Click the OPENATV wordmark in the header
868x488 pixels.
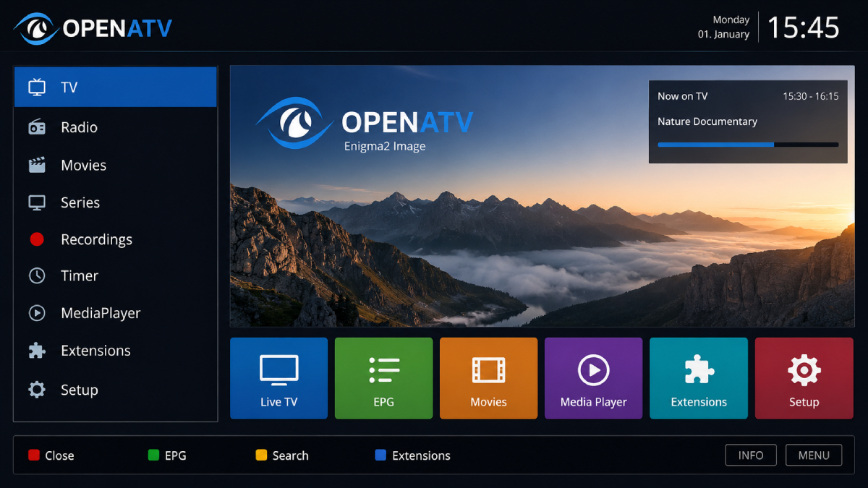117,29
